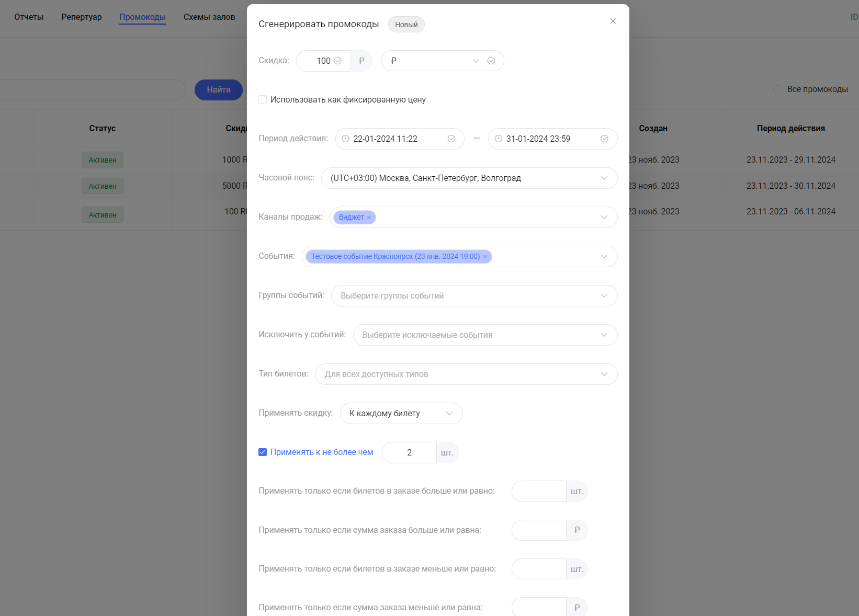
Task: Click the discount amount field with 100
Action: (323, 61)
